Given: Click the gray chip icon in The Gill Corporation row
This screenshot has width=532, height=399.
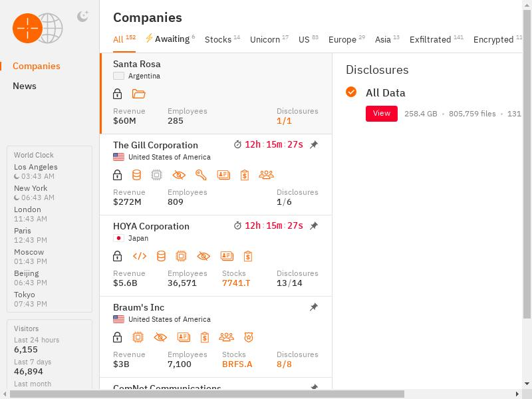Looking at the screenshot, I should tap(156, 175).
